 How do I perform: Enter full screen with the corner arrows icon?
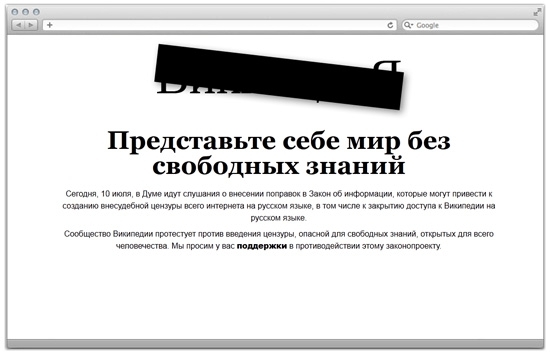[x=537, y=12]
